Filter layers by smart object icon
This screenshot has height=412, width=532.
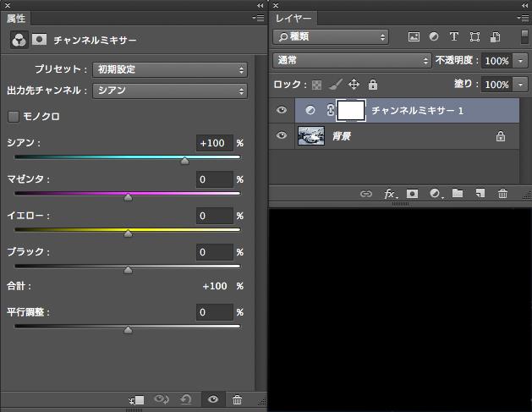click(x=495, y=36)
